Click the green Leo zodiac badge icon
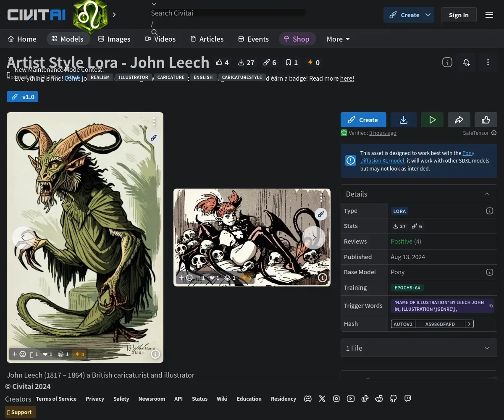 pyautogui.click(x=90, y=16)
